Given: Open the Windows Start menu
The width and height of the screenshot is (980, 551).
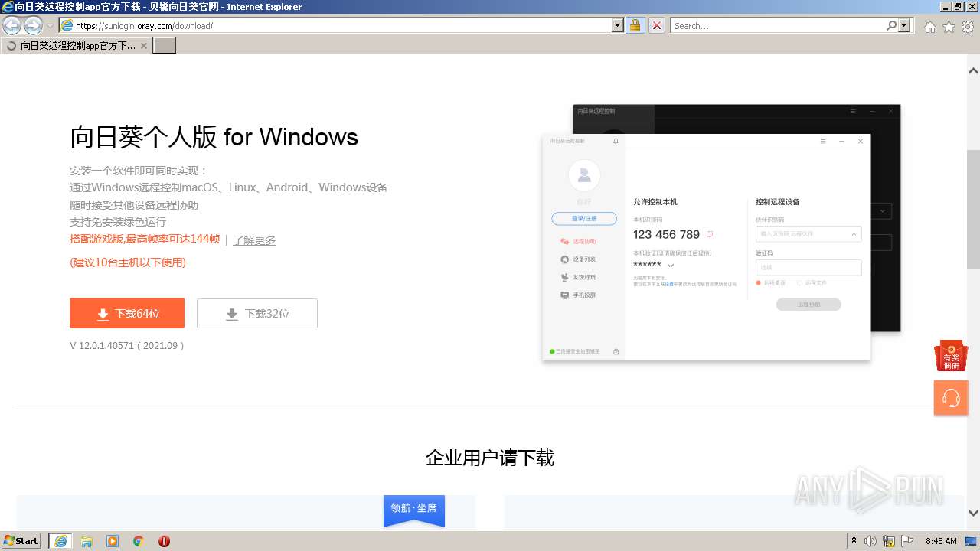Looking at the screenshot, I should click(x=21, y=540).
